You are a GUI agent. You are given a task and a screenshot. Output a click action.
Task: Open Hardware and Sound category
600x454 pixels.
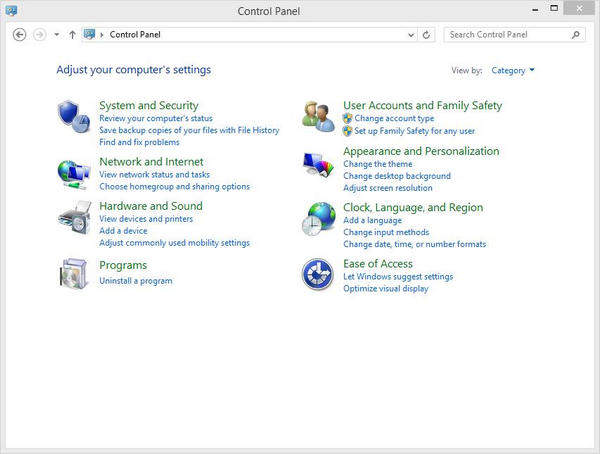[151, 206]
